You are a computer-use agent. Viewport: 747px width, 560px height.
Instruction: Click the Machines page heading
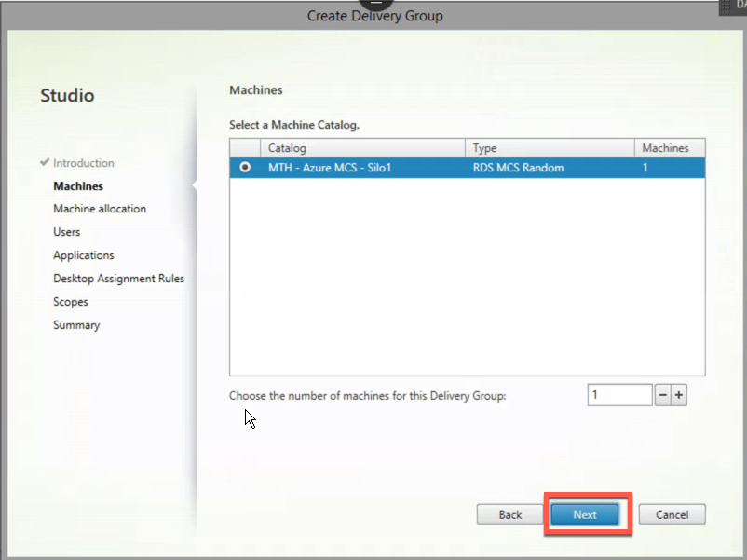pos(256,90)
